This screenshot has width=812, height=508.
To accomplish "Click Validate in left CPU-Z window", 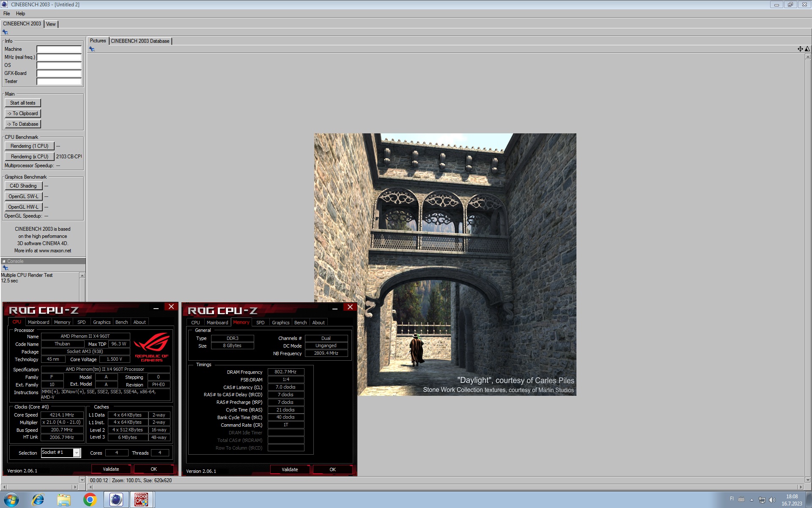I will 111,469.
